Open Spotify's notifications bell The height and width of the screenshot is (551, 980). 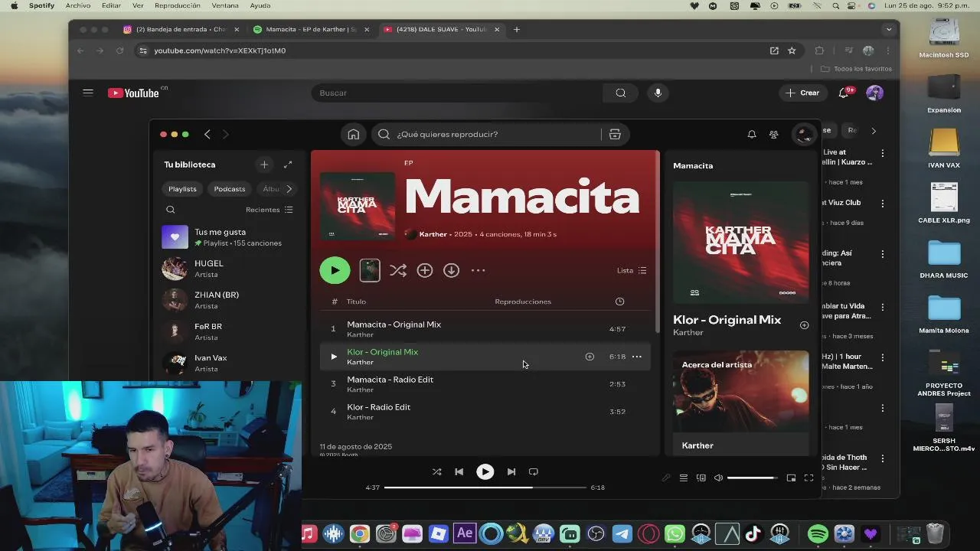[752, 135]
